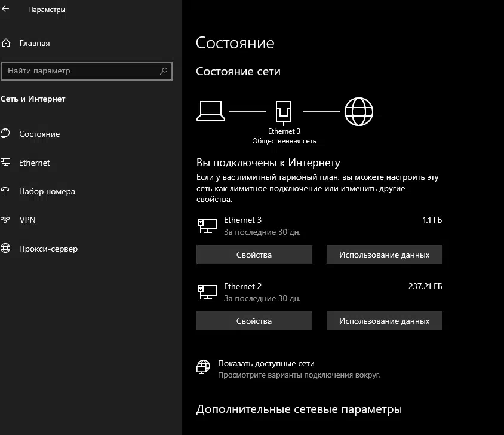Screen dimensions: 504x435
Task: Click the Прокси-сервер globe icon
Action: pyautogui.click(x=5, y=248)
